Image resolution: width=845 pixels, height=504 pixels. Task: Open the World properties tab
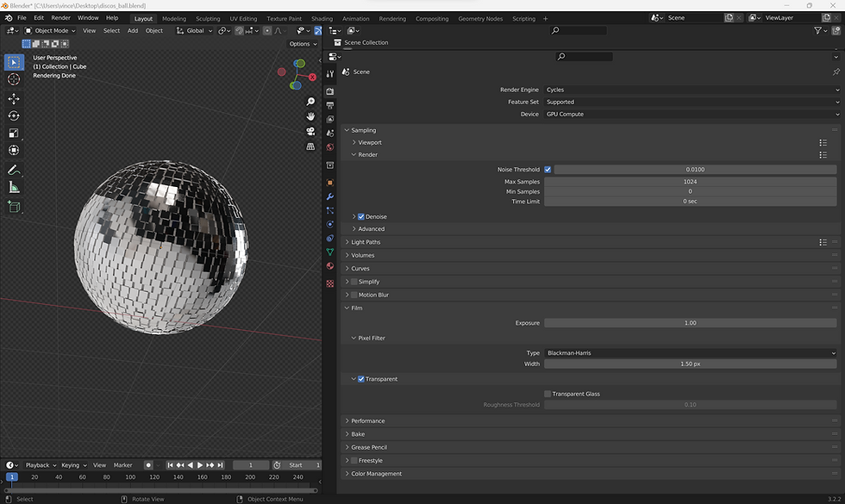[x=329, y=147]
